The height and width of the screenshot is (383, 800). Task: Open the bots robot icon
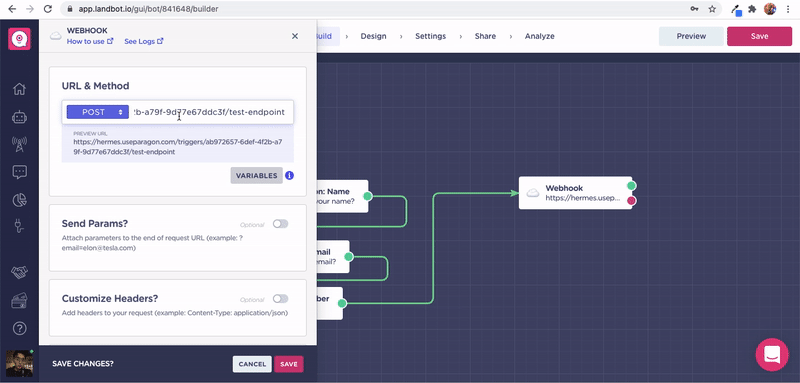(19, 117)
